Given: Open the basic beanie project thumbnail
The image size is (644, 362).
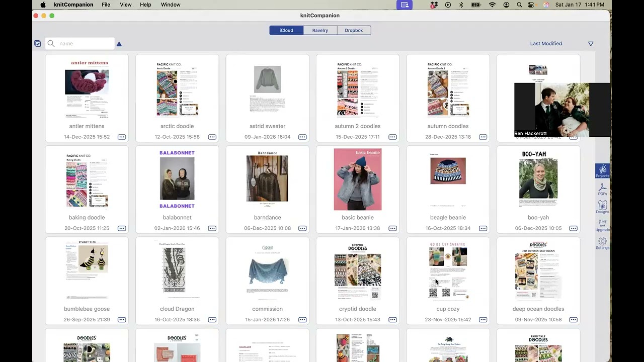Looking at the screenshot, I should [x=358, y=179].
